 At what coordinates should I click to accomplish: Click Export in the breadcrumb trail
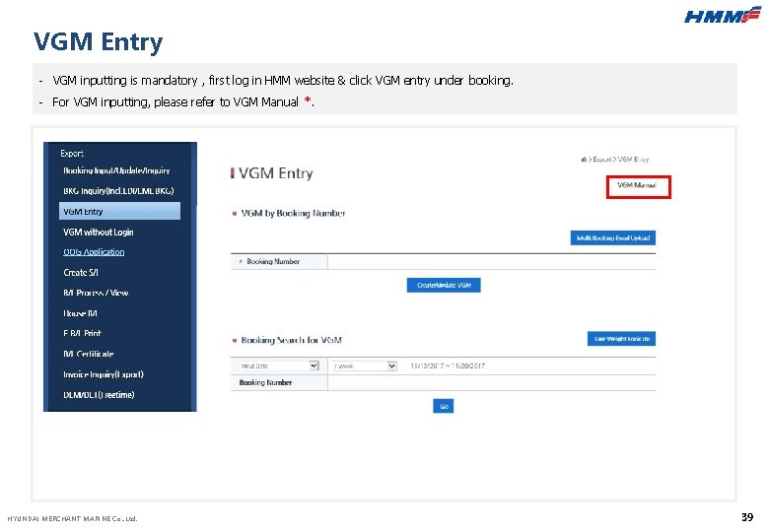602,160
